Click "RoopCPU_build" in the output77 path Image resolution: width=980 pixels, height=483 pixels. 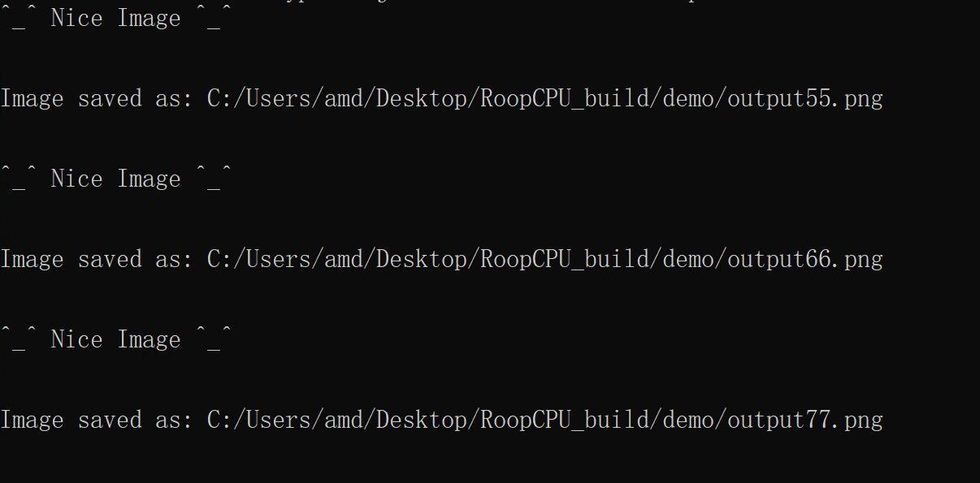tap(565, 420)
